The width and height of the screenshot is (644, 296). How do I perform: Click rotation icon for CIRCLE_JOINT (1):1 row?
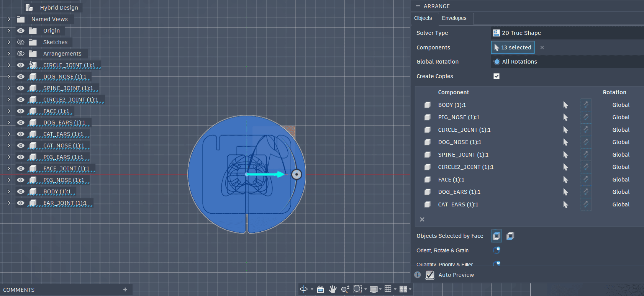pyautogui.click(x=586, y=130)
